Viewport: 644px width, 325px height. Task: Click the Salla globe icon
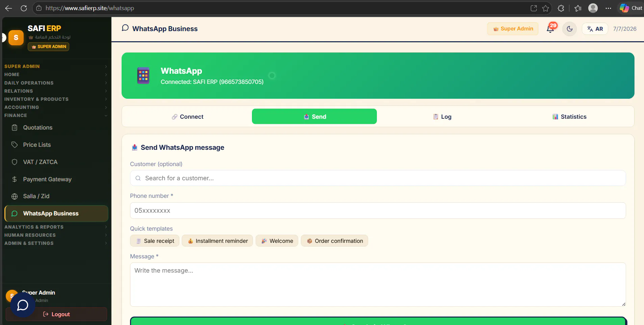point(15,196)
